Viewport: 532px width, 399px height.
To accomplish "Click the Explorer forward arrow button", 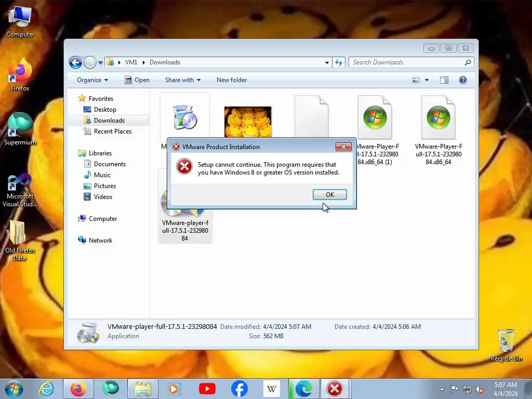I will click(90, 62).
